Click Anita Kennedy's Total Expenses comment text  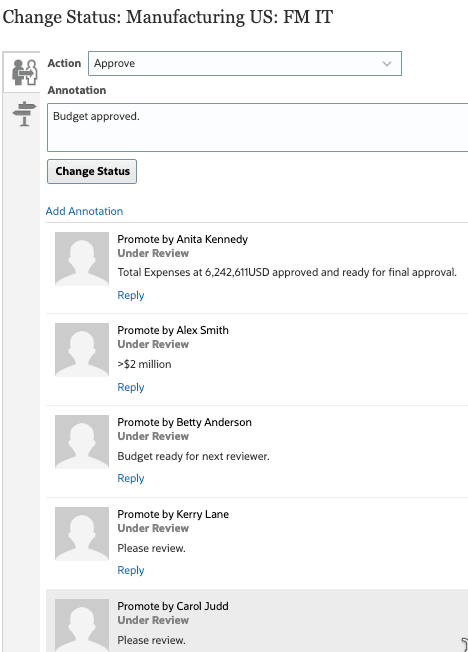(x=287, y=272)
